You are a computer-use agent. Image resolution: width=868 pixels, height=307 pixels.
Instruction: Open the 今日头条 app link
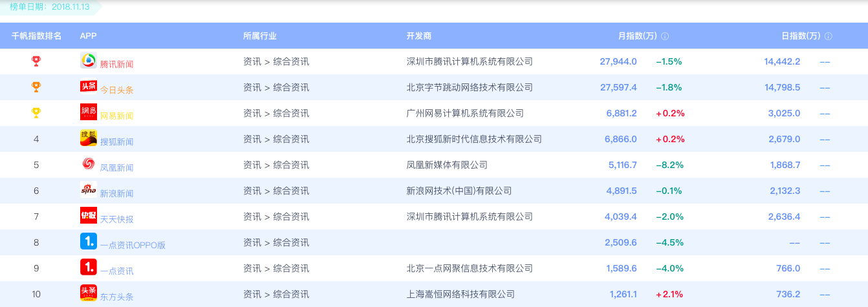click(x=116, y=90)
